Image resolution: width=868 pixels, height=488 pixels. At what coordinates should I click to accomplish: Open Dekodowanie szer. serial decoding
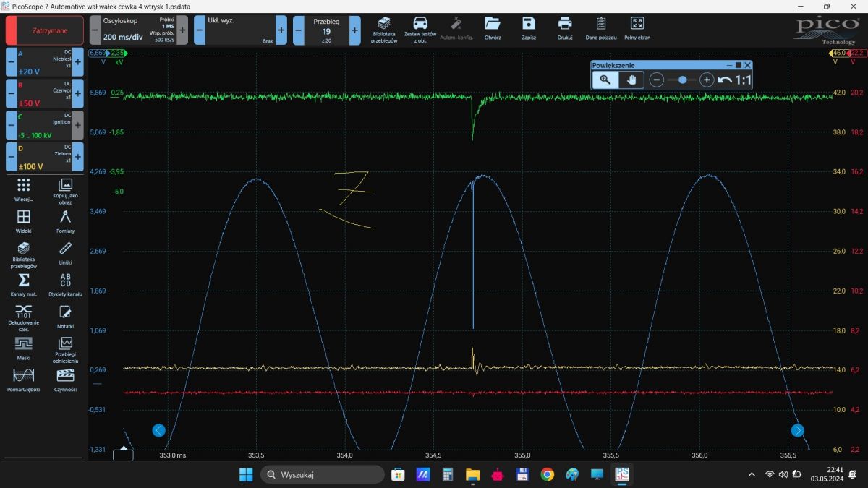click(x=24, y=318)
